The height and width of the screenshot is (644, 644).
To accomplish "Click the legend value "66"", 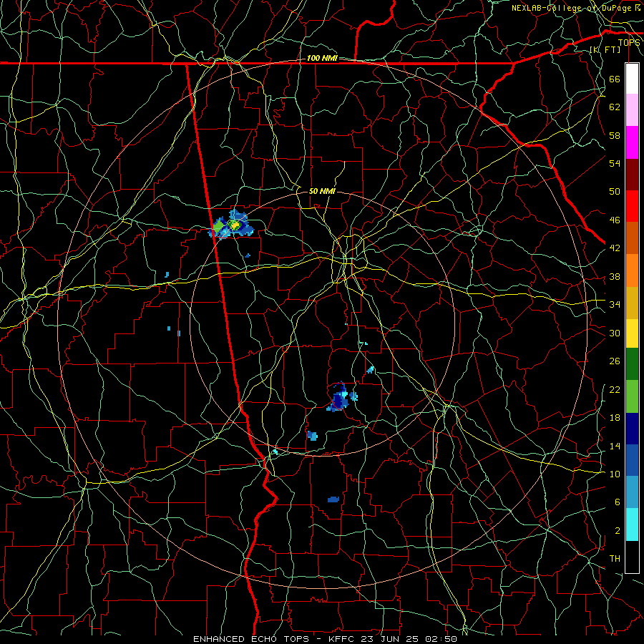I will [x=615, y=79].
